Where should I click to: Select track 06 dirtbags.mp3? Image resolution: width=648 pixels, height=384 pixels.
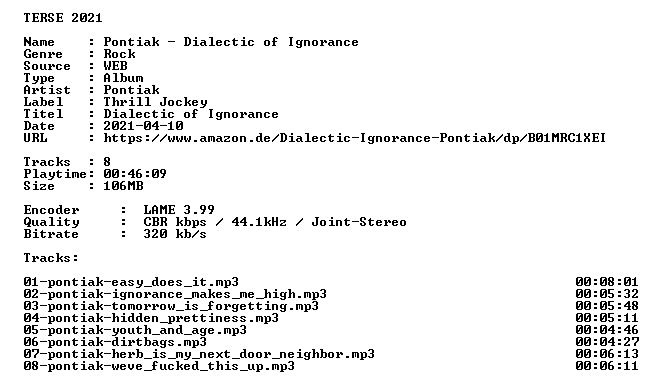[115, 342]
